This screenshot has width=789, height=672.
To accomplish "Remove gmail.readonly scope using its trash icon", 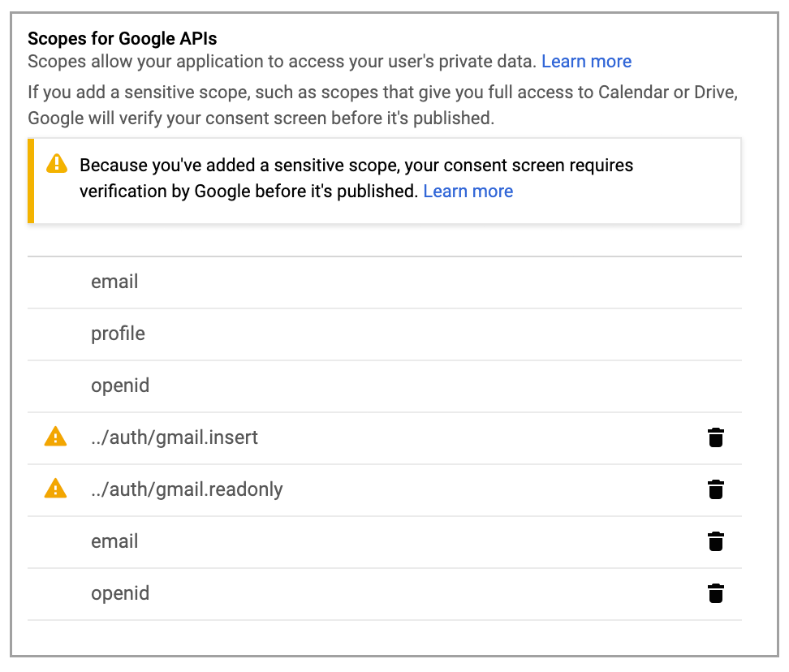I will coord(715,489).
